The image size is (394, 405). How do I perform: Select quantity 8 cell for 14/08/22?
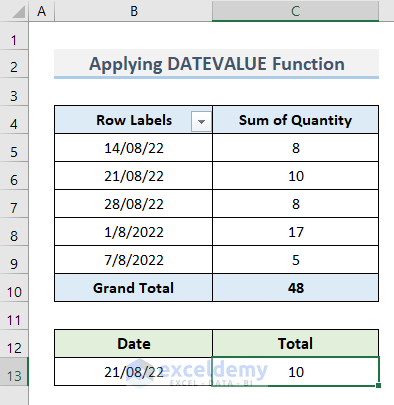295,148
